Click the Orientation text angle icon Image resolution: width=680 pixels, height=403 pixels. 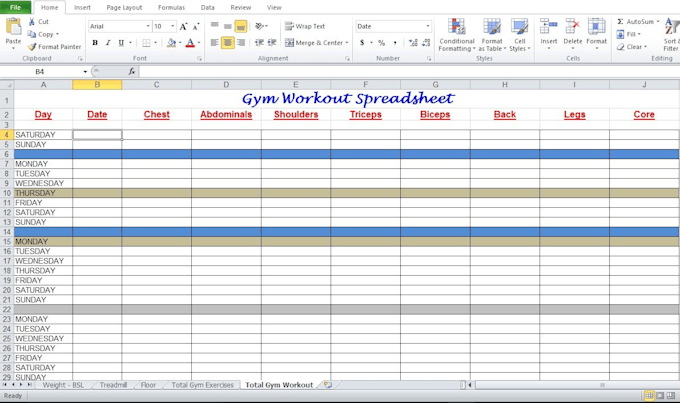coord(259,26)
